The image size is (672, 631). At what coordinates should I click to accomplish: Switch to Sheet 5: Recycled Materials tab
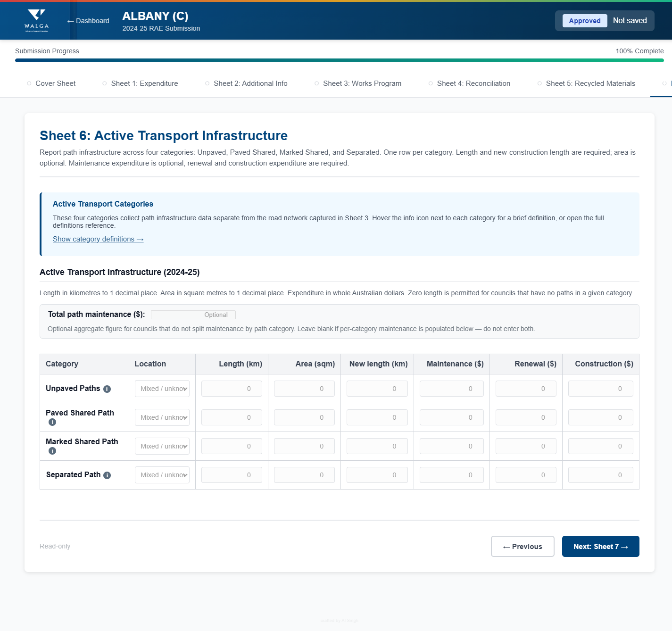pyautogui.click(x=586, y=83)
